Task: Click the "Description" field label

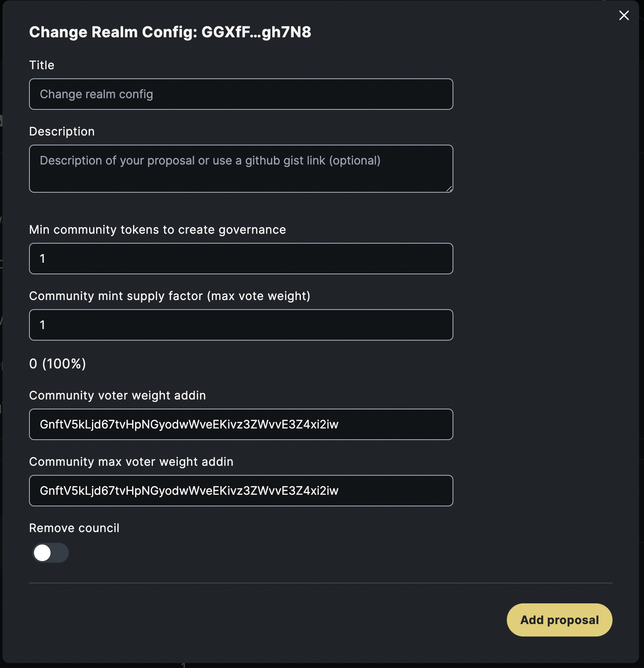Action: [x=62, y=131]
